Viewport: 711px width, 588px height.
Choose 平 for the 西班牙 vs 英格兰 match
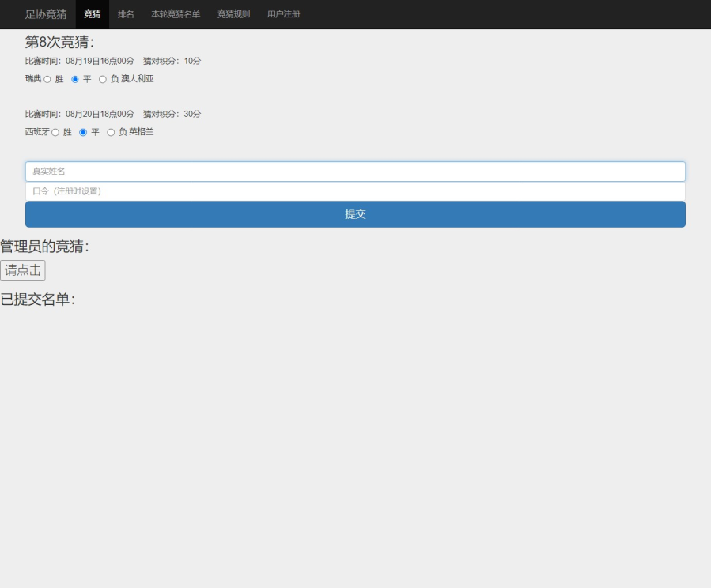tap(83, 132)
